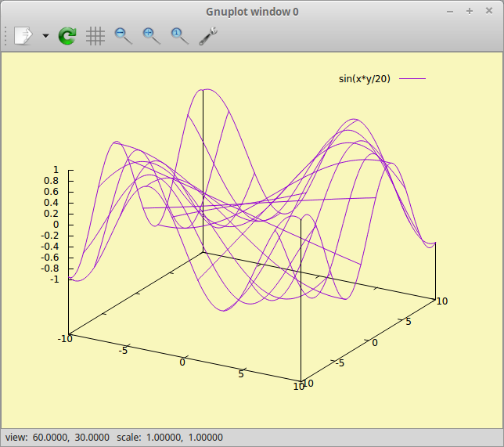Select the sin(x*y/20) legend label

pyautogui.click(x=365, y=78)
